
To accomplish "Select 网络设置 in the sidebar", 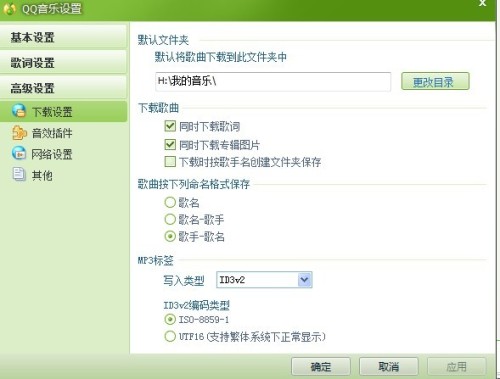I will [x=52, y=154].
